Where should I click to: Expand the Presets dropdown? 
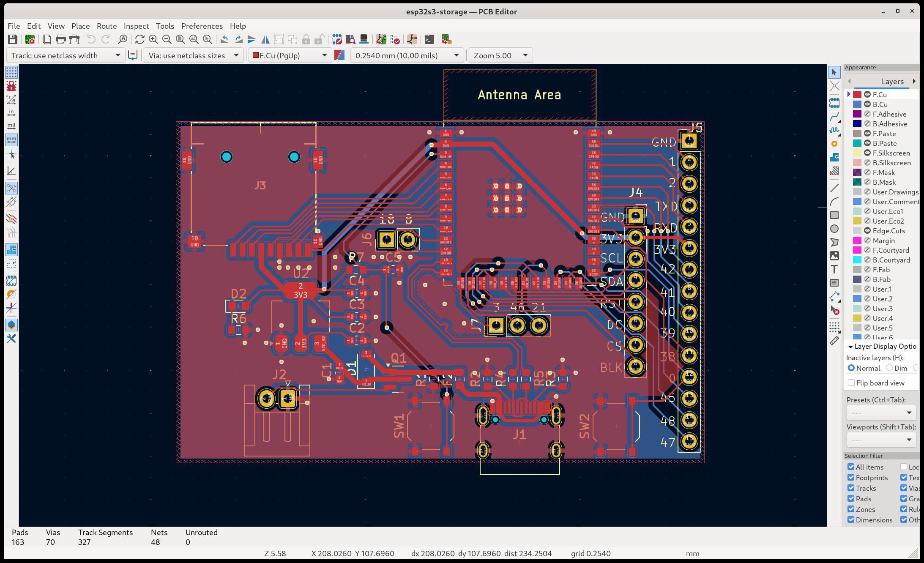pos(881,413)
